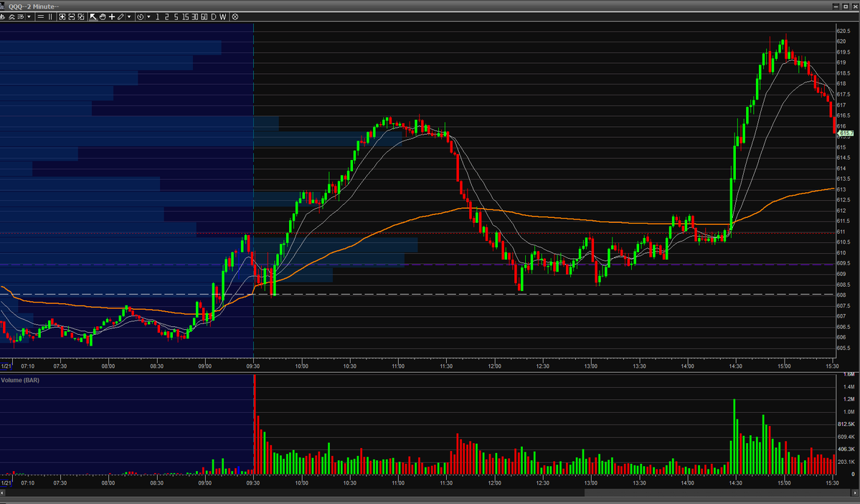Switch chart to Daily (D) interval
860x504 pixels.
213,17
